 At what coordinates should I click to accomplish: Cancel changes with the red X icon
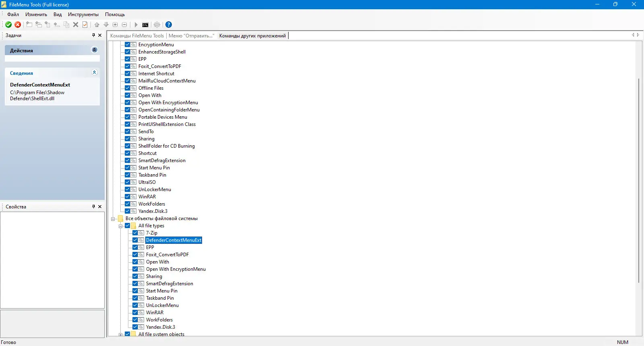tap(18, 25)
